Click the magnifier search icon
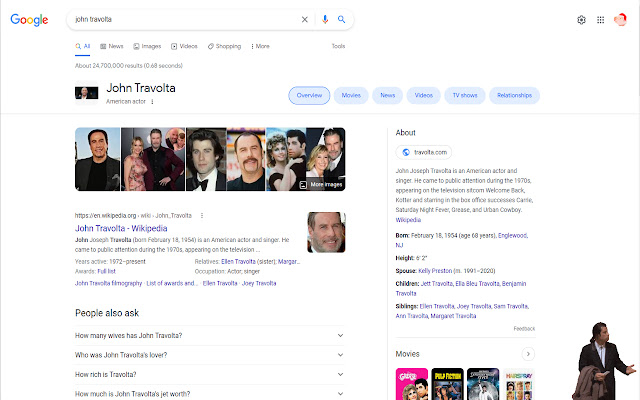 click(x=342, y=19)
